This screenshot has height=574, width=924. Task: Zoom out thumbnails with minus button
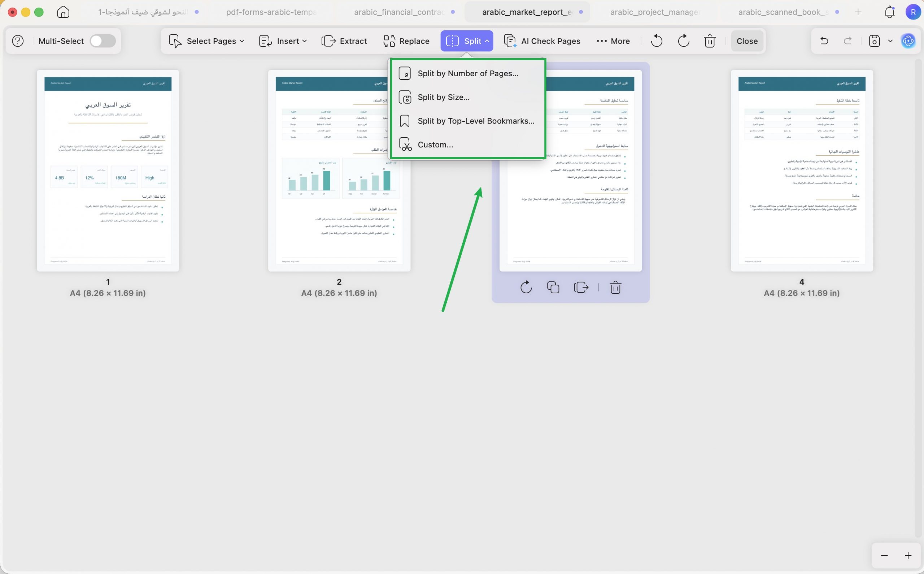point(884,556)
